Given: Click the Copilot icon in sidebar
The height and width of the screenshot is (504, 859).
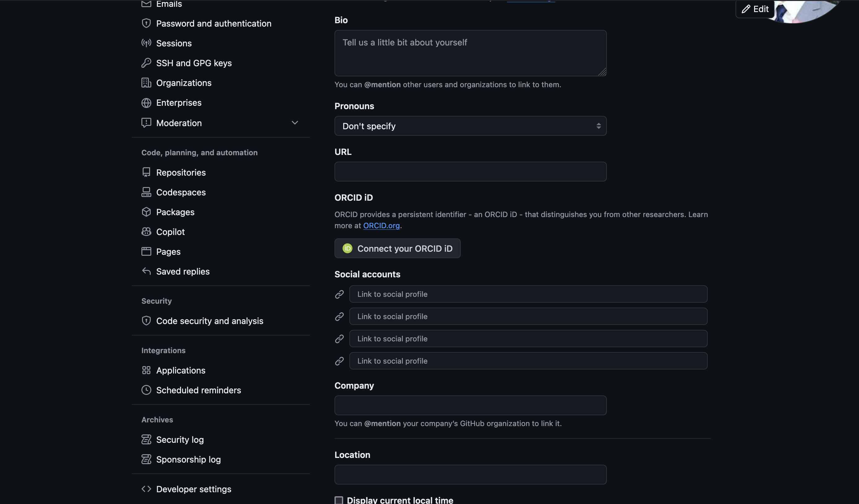Looking at the screenshot, I should click(x=146, y=232).
